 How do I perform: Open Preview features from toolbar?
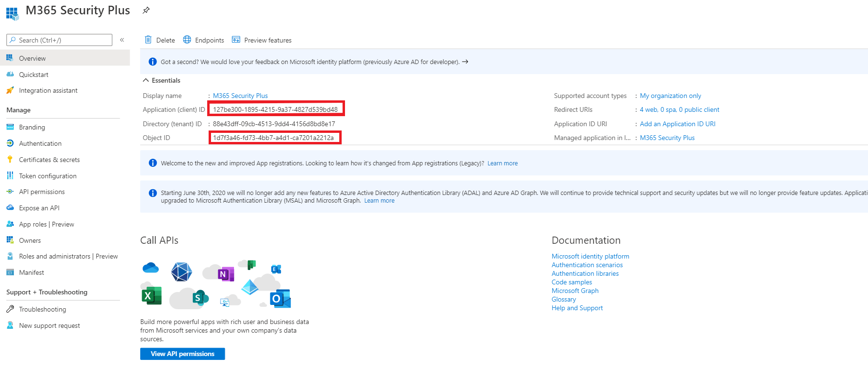(x=262, y=40)
